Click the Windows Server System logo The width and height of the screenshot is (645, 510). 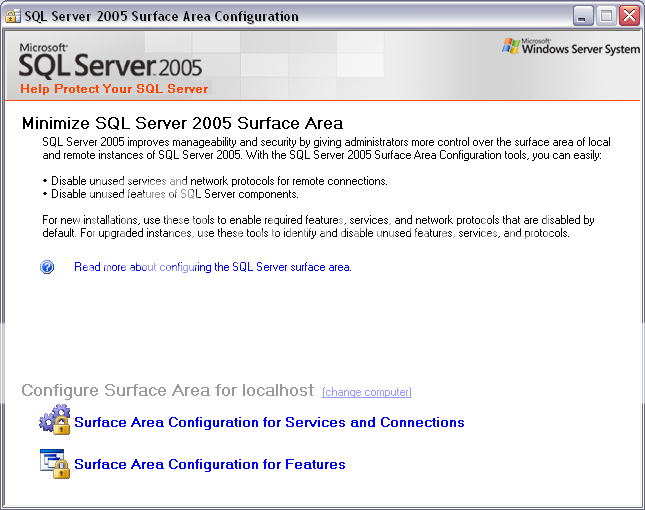(x=571, y=46)
